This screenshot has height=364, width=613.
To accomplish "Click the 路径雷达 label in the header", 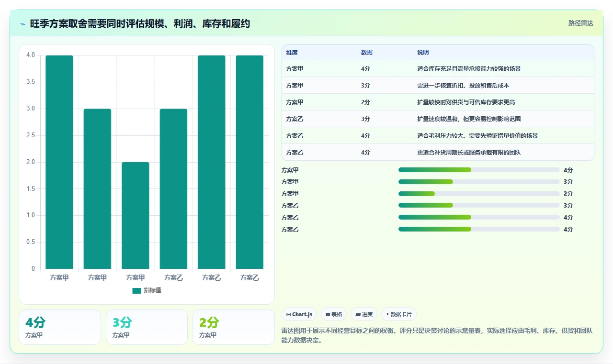I will 580,23.
